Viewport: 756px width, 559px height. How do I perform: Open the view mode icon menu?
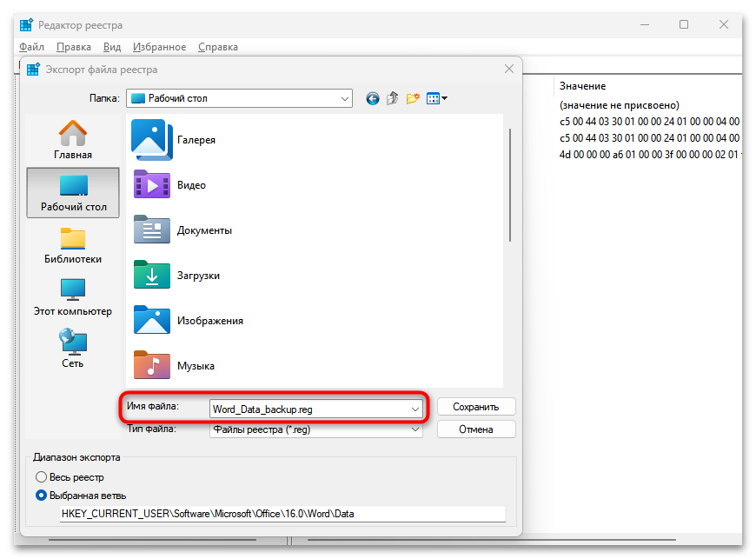[x=436, y=98]
